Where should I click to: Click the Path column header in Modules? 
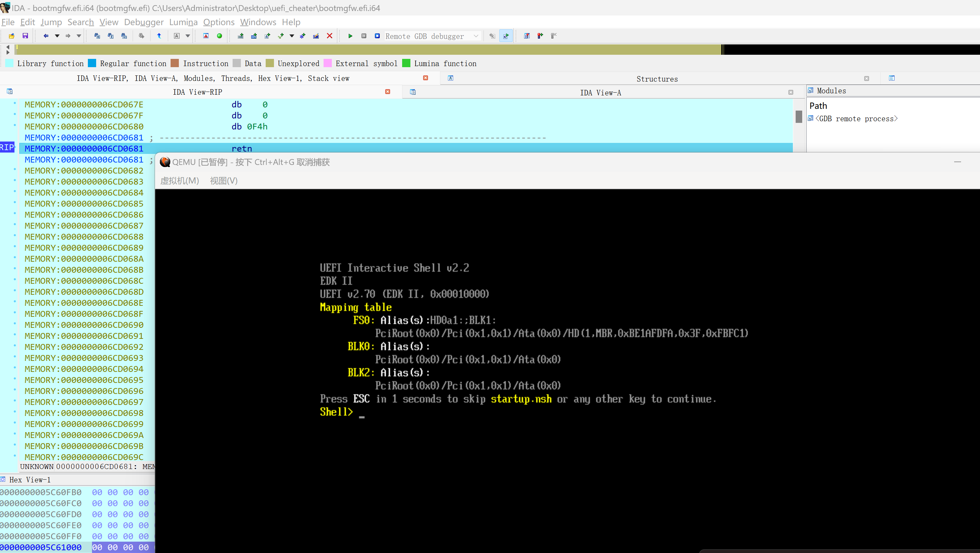(x=818, y=106)
